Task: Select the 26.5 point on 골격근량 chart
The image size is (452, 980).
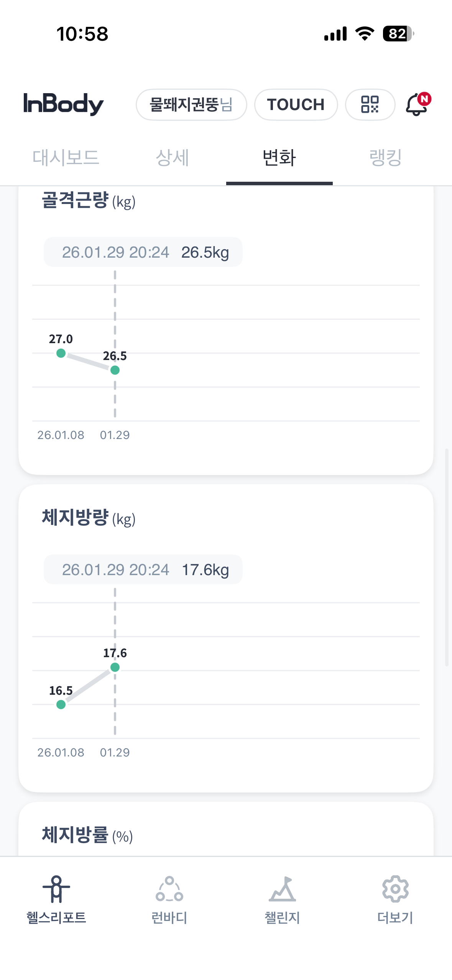Action: (115, 370)
